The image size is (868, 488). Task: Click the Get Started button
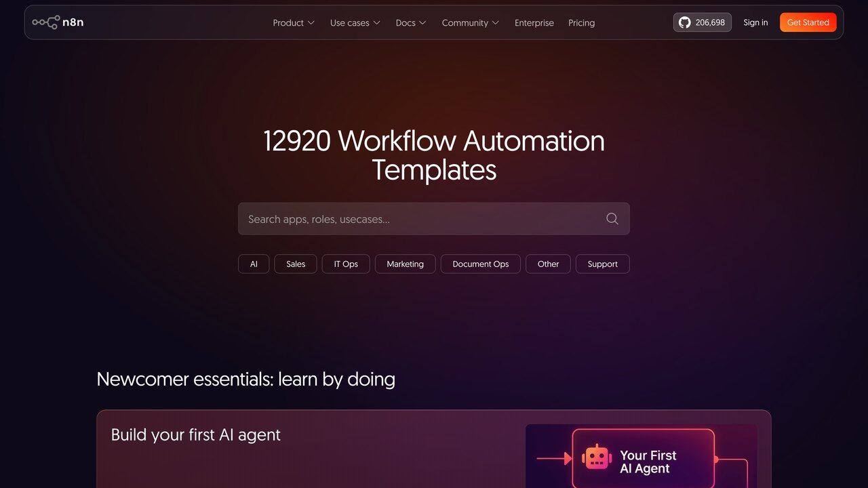pyautogui.click(x=808, y=22)
